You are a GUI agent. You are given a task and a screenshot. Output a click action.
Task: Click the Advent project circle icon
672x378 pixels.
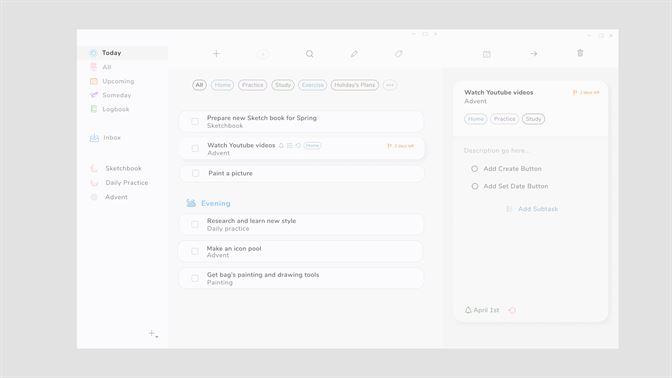[x=94, y=197]
